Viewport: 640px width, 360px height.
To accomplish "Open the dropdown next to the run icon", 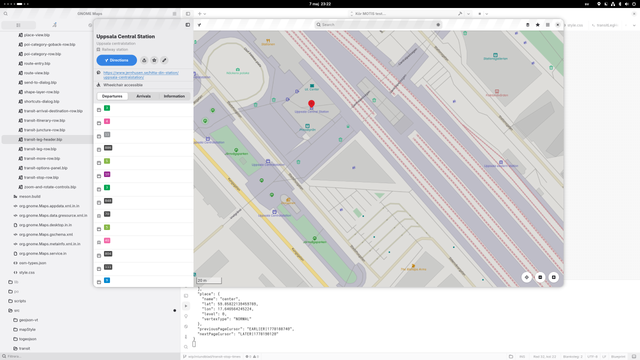I will [x=486, y=14].
